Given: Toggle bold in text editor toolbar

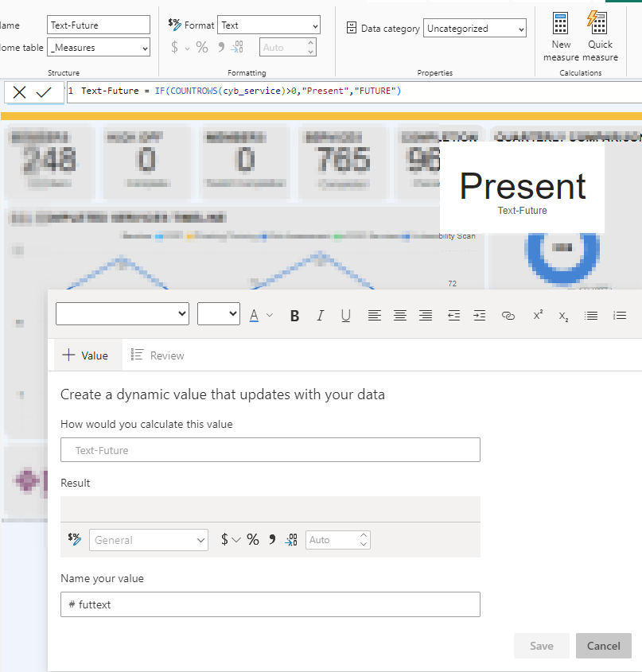Looking at the screenshot, I should (x=294, y=316).
